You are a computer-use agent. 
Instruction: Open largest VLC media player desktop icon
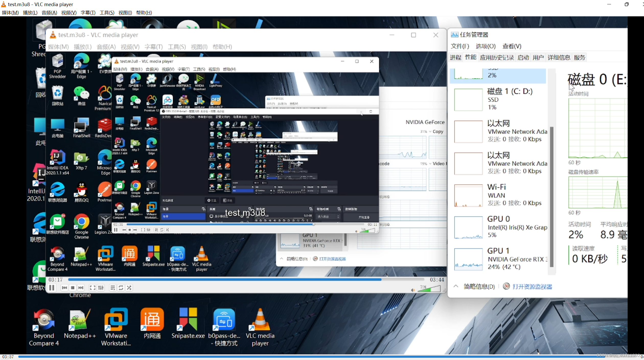click(260, 327)
